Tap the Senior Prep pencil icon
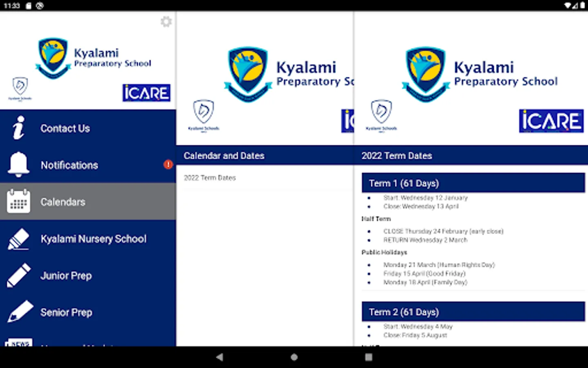The height and width of the screenshot is (368, 588). click(20, 312)
